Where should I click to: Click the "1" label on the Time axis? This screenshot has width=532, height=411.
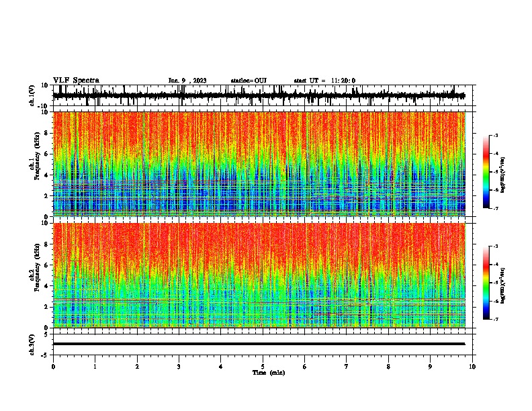[x=95, y=367]
